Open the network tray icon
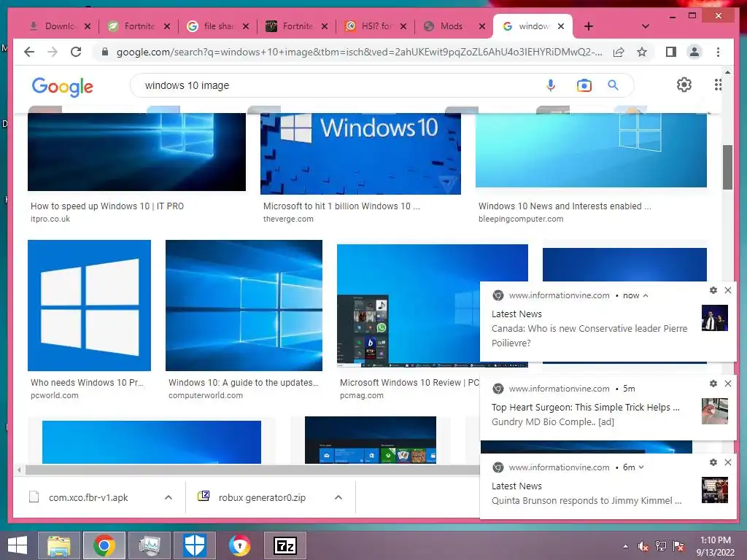This screenshot has height=560, width=747. tap(661, 546)
